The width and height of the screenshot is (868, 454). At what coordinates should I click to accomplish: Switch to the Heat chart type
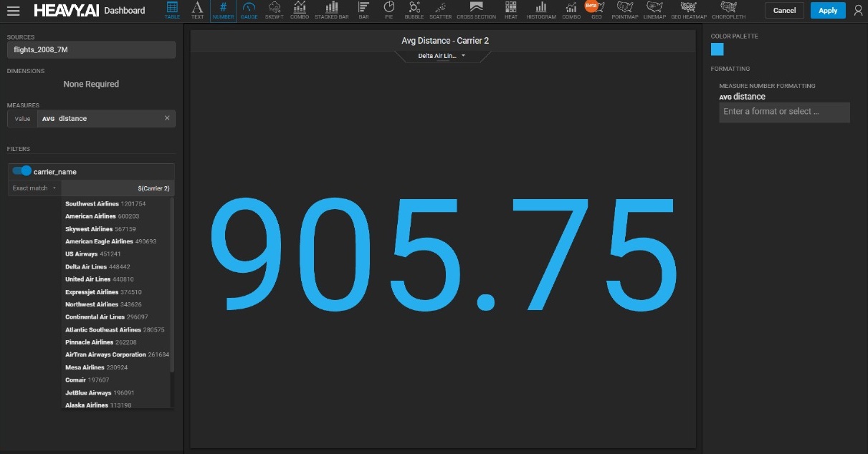click(510, 10)
